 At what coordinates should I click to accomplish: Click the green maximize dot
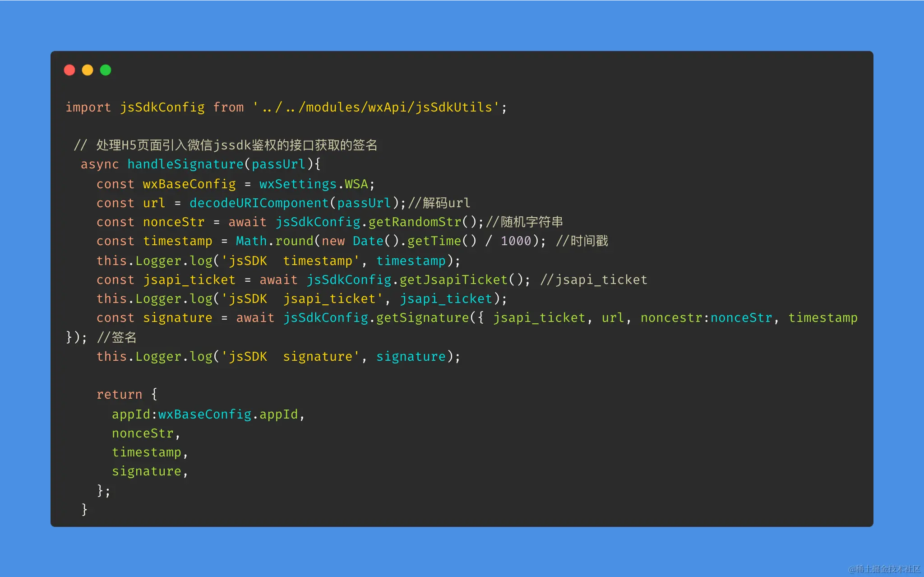tap(106, 70)
